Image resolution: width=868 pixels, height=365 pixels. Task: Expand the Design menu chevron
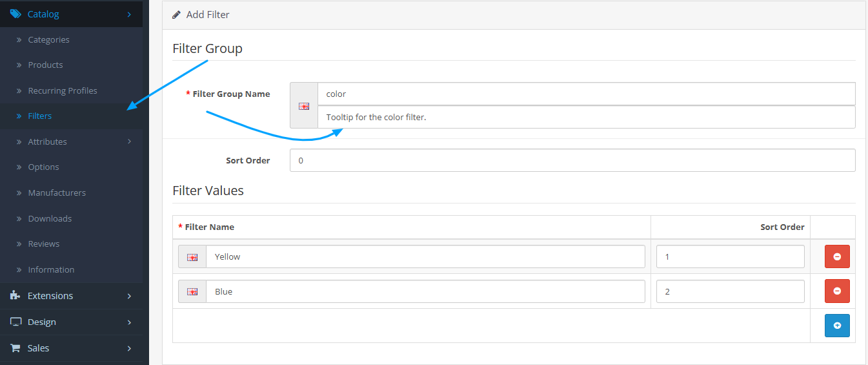[129, 322]
